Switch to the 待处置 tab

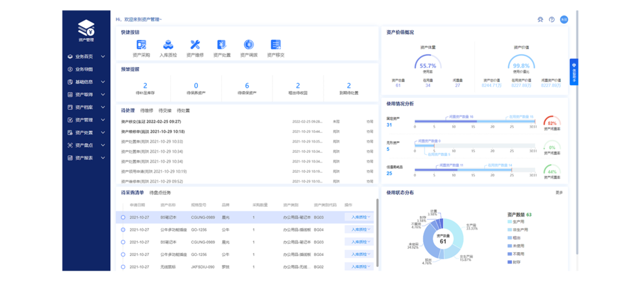point(183,110)
